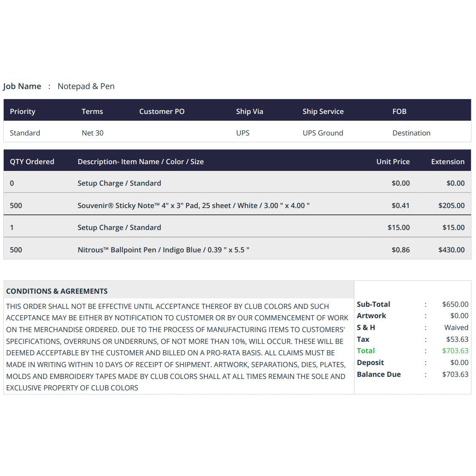The height and width of the screenshot is (476, 476).
Task: Click the green Total amount $703.63
Action: pos(455,351)
